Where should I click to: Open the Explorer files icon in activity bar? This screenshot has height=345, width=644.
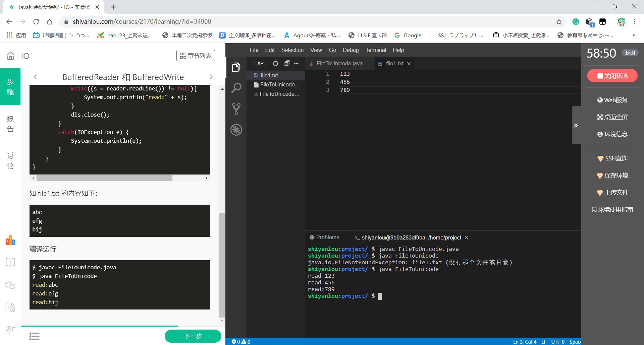pos(236,67)
